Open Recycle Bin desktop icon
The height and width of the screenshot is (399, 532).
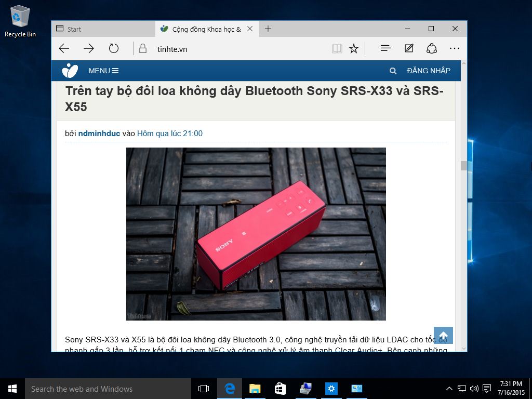pyautogui.click(x=20, y=21)
